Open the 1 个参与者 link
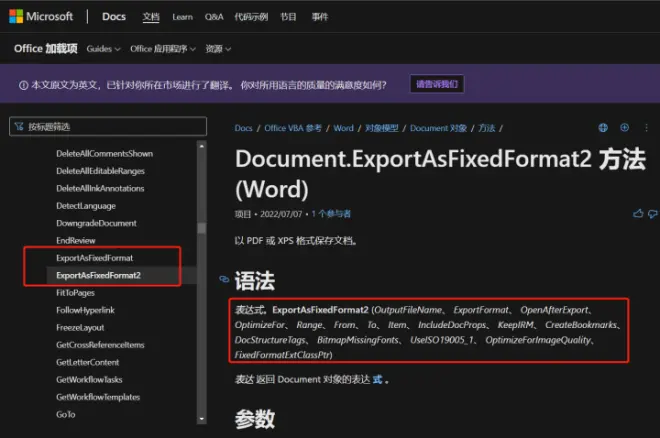 [331, 214]
